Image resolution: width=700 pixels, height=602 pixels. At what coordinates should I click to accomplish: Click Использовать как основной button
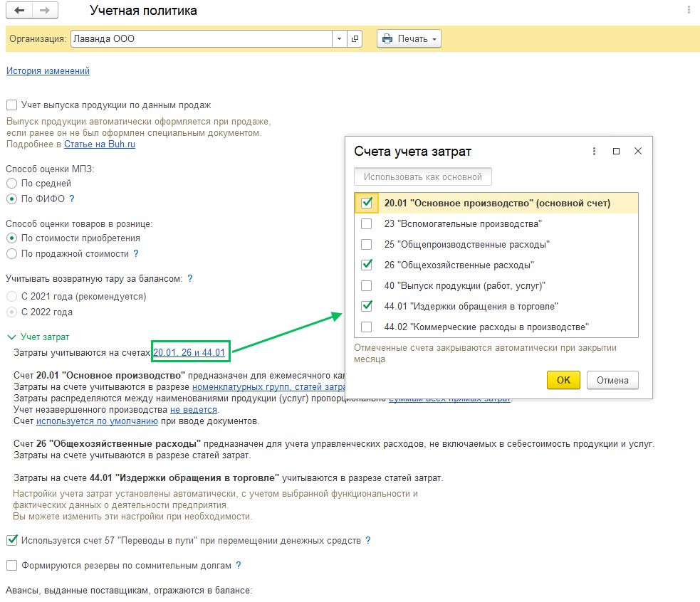(x=423, y=176)
